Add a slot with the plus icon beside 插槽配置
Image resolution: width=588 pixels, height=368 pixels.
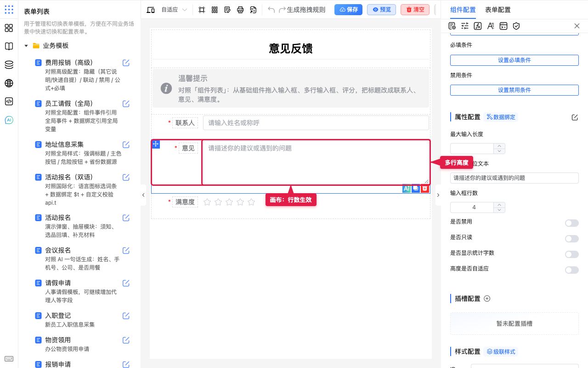487,299
